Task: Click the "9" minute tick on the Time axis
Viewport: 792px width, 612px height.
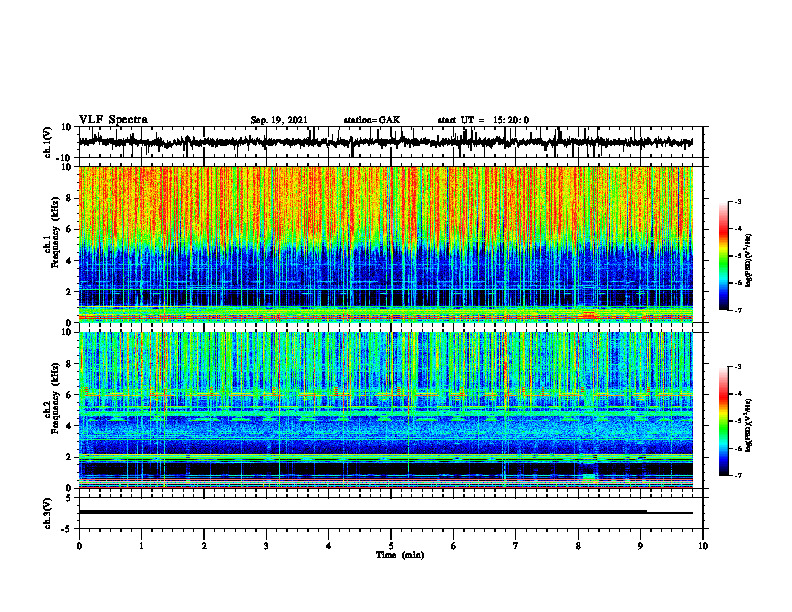Action: point(640,546)
